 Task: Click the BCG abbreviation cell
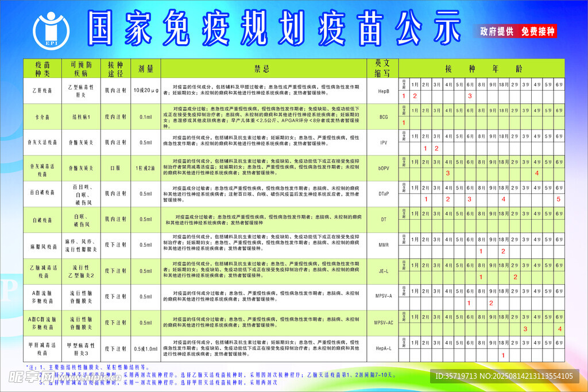click(384, 117)
